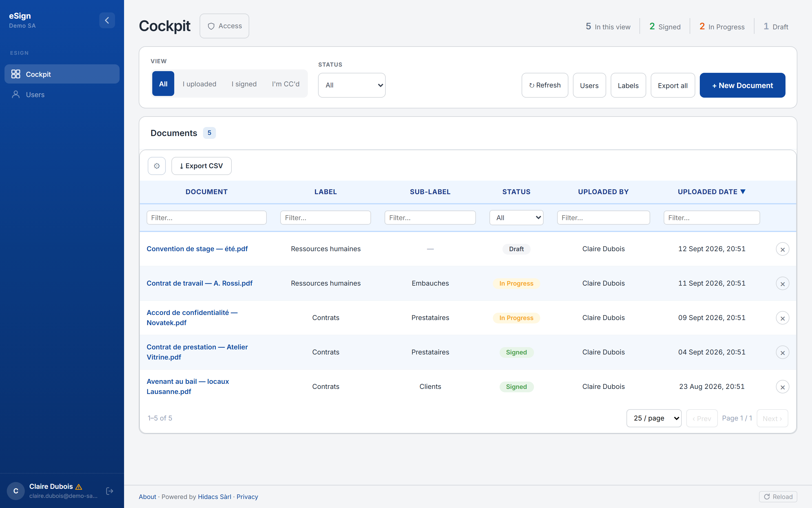Click the Clients sub-label cell

(x=430, y=386)
